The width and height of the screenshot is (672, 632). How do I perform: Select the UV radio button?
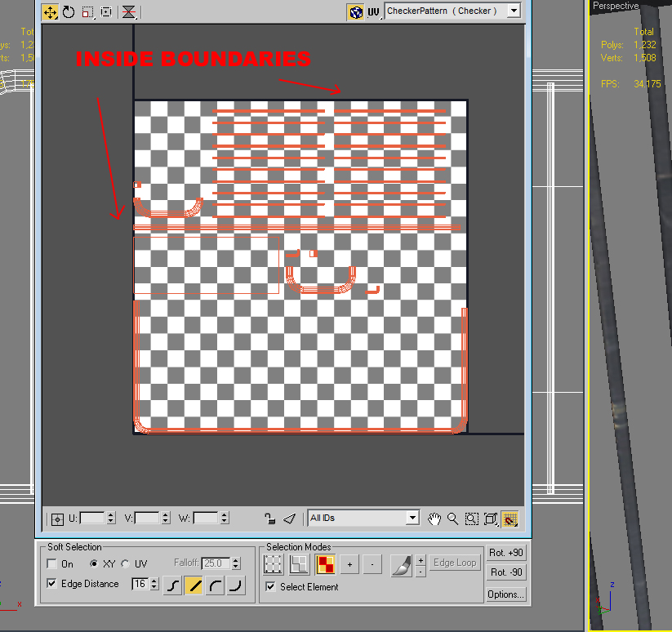click(x=125, y=564)
